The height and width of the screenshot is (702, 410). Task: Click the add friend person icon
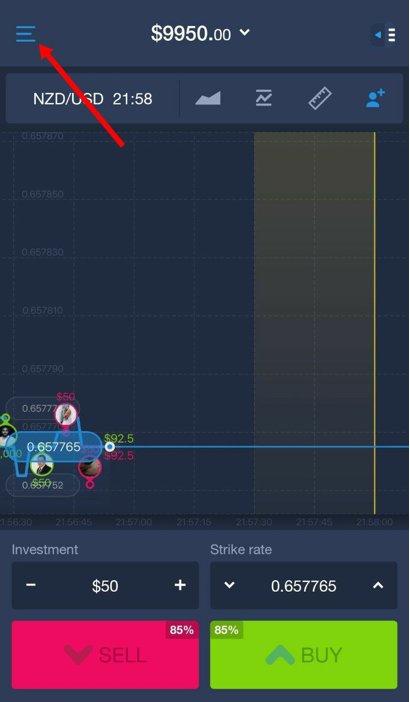pos(375,98)
